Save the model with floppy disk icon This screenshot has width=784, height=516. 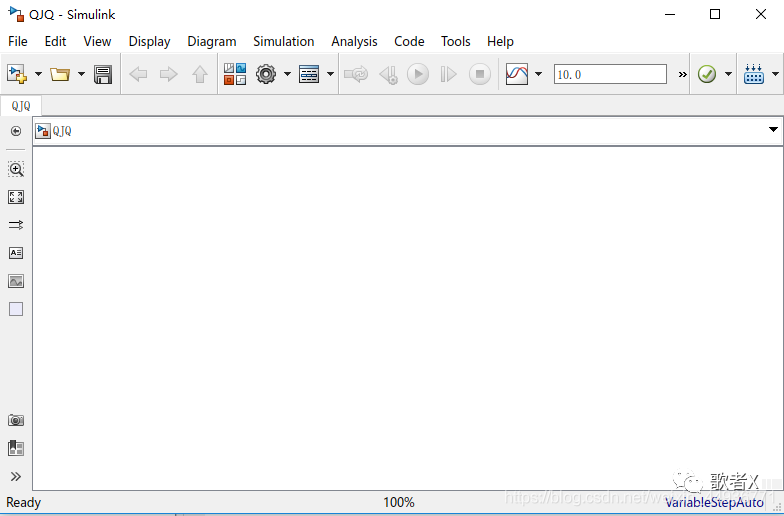pyautogui.click(x=103, y=74)
